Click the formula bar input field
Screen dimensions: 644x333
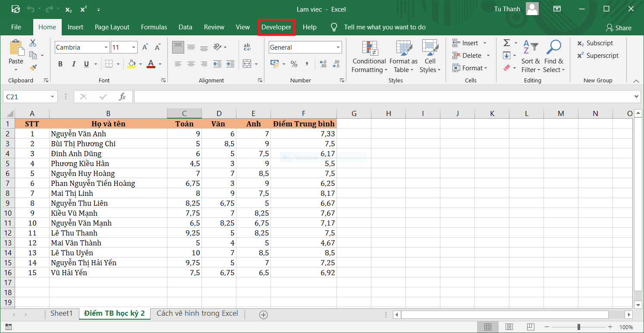(x=384, y=97)
